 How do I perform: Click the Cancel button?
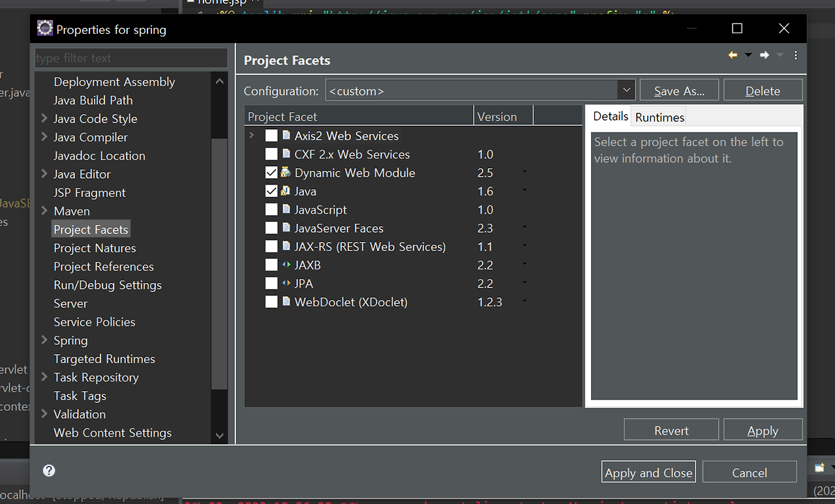(x=750, y=473)
